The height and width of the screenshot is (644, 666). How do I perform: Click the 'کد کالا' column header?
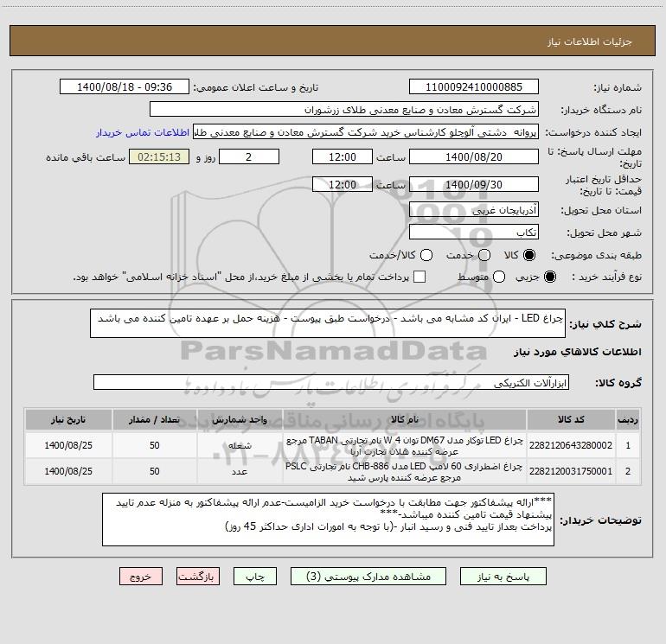pos(571,419)
